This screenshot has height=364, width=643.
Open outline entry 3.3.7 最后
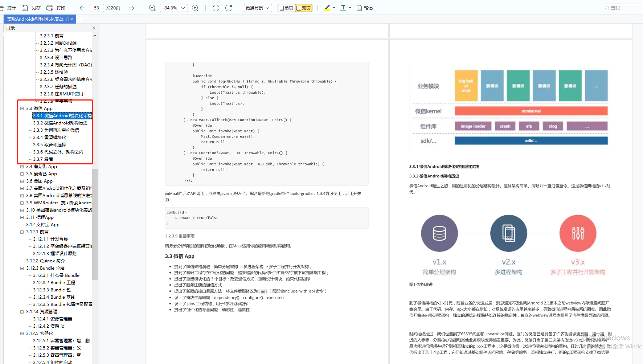coord(43,159)
